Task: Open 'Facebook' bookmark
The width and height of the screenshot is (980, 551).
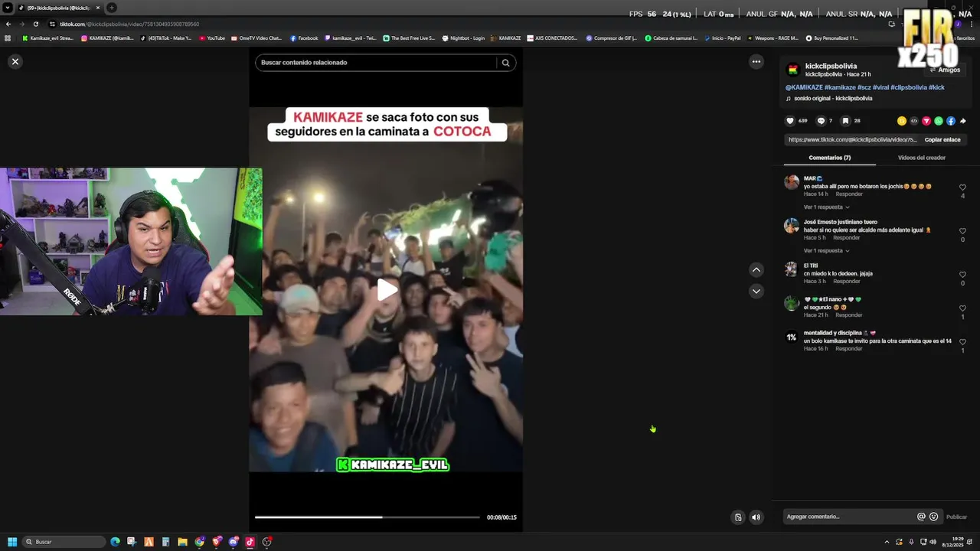Action: click(x=304, y=38)
